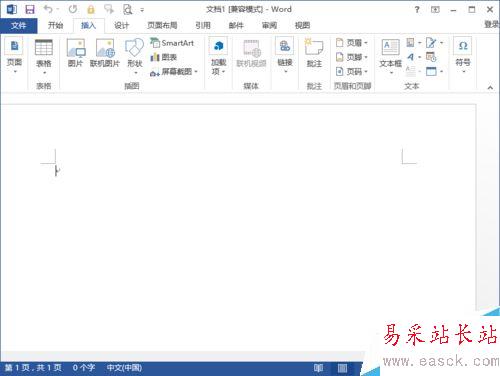Open the 页眉 (Header) dropdown
The height and width of the screenshot is (376, 500).
(351, 43)
